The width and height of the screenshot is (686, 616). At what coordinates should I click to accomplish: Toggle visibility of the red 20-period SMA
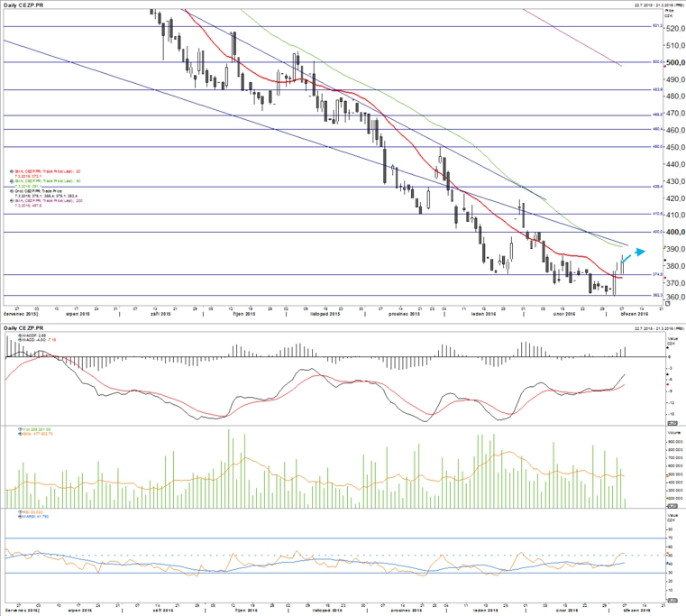pyautogui.click(x=13, y=171)
